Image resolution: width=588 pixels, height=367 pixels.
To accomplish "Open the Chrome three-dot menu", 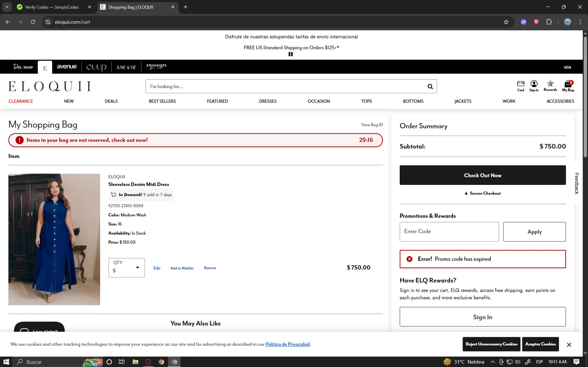I will click(x=580, y=22).
